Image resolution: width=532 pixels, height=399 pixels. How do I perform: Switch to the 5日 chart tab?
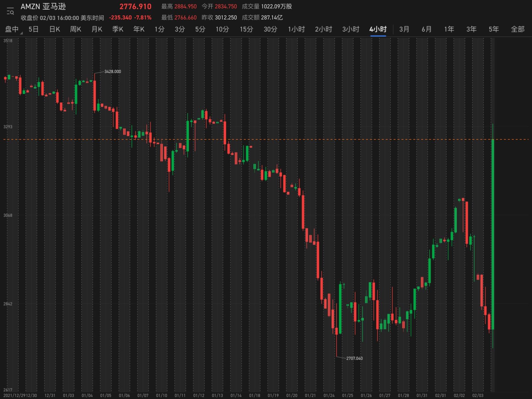tap(34, 29)
